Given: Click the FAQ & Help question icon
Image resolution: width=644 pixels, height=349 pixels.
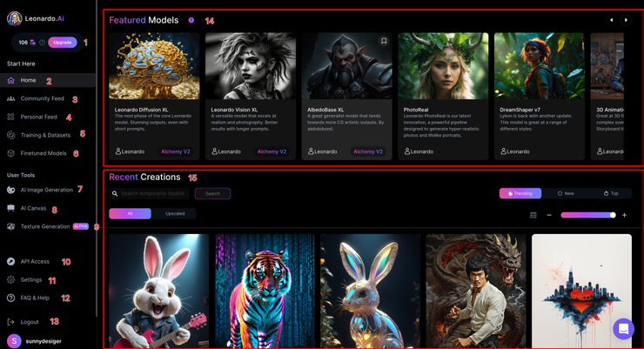Looking at the screenshot, I should click(11, 298).
